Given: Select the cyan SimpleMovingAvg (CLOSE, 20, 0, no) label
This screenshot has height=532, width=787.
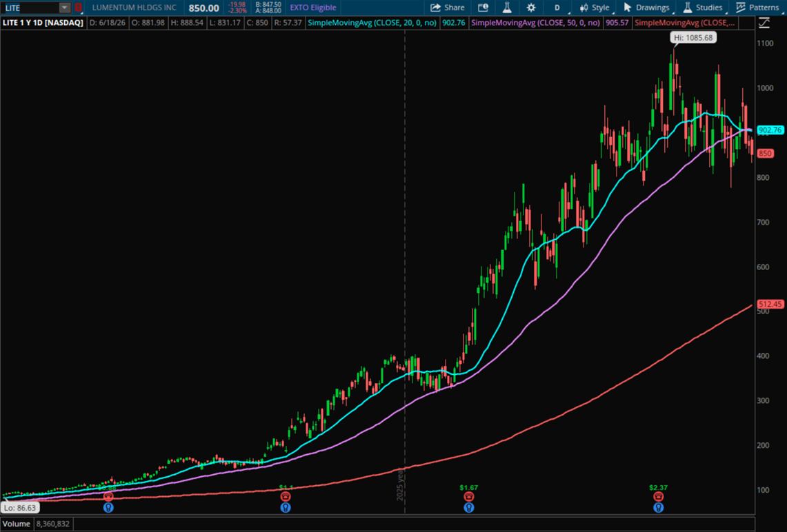Looking at the screenshot, I should pyautogui.click(x=372, y=23).
